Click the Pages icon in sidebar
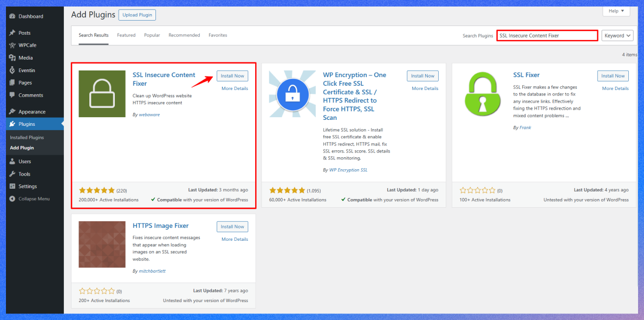 point(12,82)
